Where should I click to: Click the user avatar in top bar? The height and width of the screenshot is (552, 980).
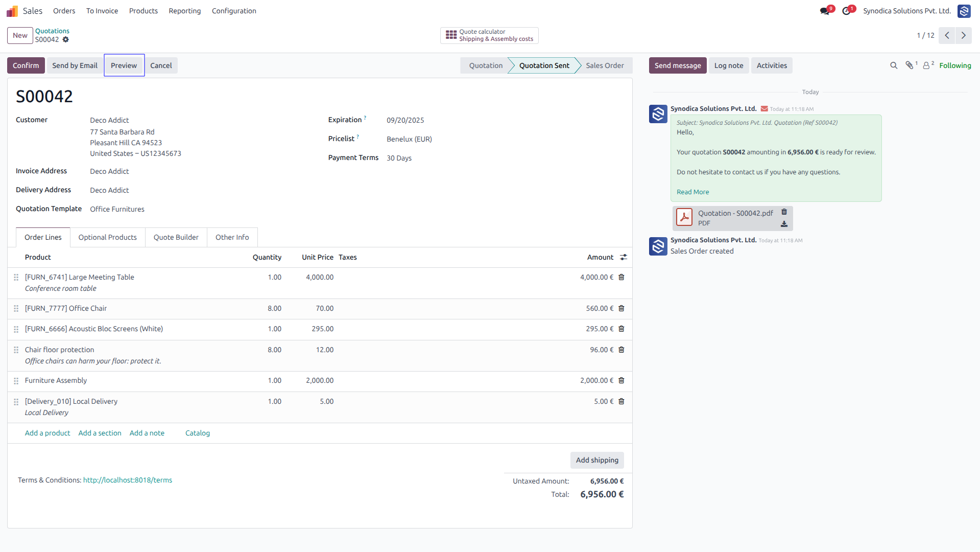[964, 11]
